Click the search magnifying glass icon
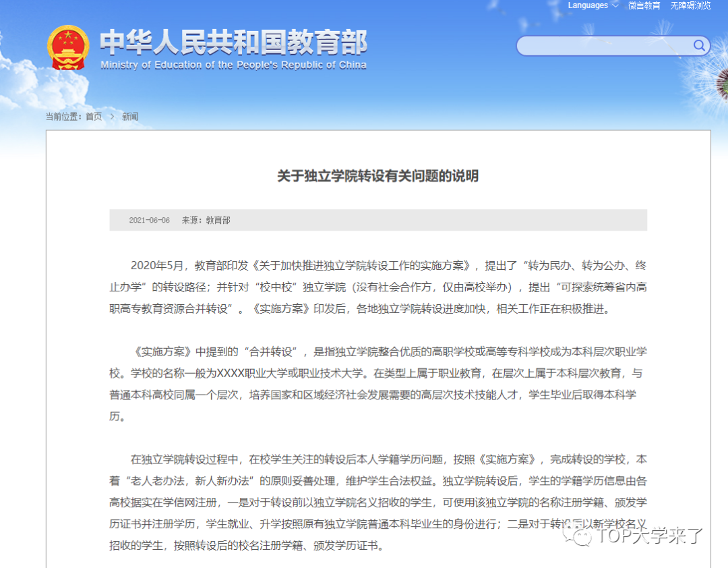Screen dimensions: 728x568 coord(699,46)
